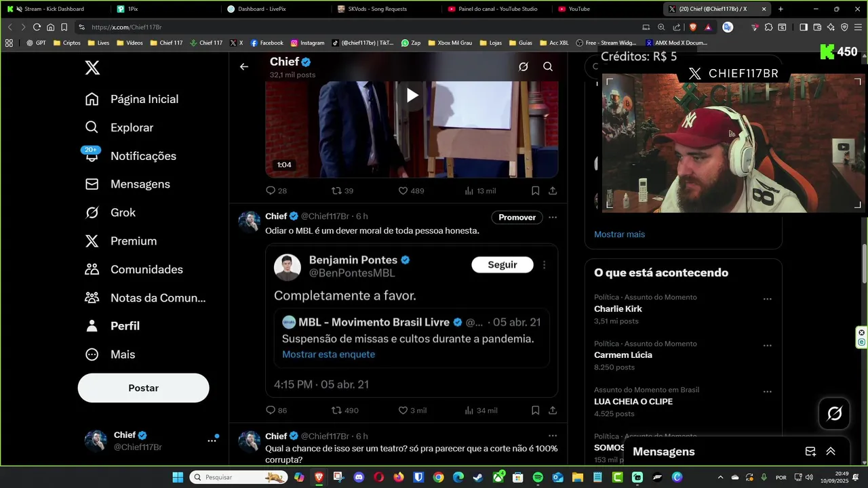Open the Charlie Kirk trending topic
868x488 pixels.
[x=618, y=308]
